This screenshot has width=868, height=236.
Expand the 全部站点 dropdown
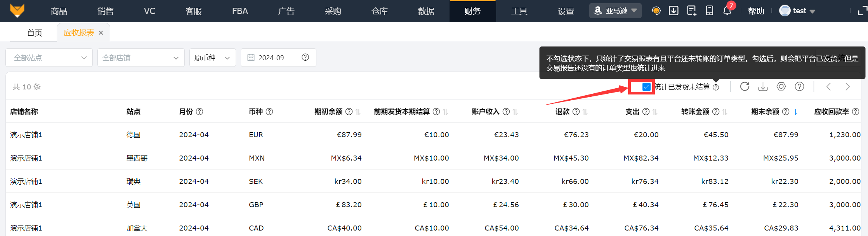[x=49, y=58]
